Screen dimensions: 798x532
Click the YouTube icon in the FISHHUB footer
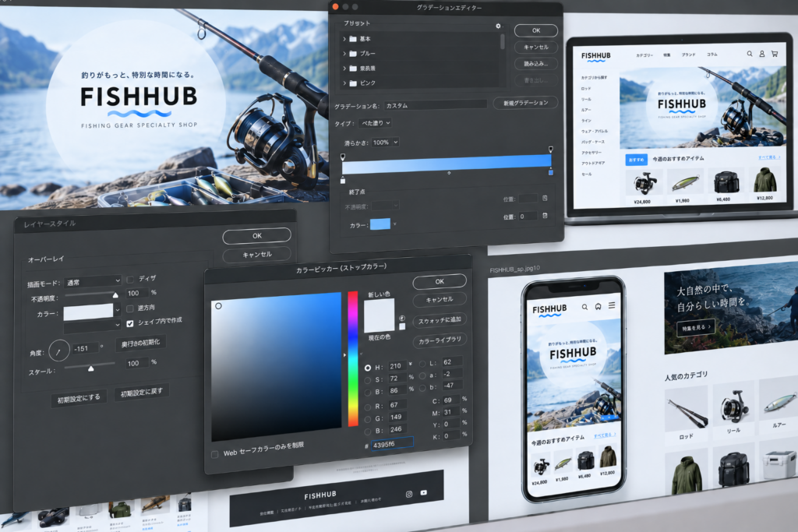423,492
